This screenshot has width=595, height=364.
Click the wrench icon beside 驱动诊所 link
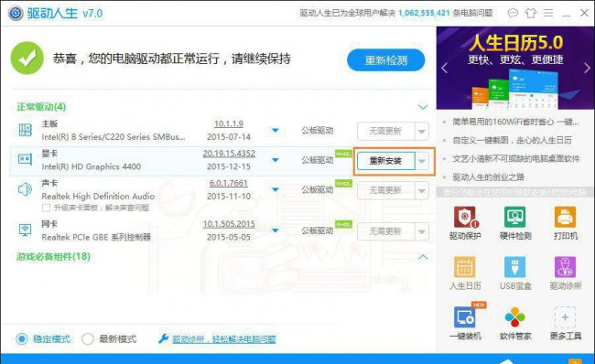tap(163, 338)
